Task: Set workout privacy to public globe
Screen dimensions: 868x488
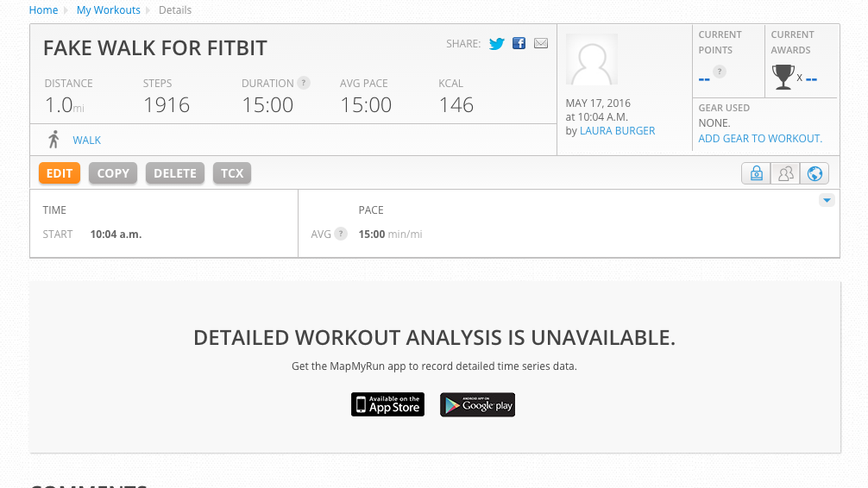Action: click(x=815, y=173)
